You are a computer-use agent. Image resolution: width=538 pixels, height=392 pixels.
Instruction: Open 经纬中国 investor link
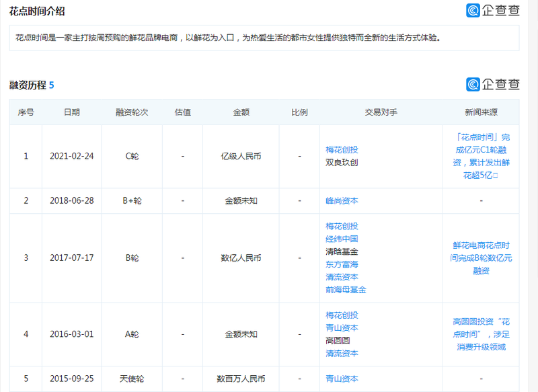[342, 239]
